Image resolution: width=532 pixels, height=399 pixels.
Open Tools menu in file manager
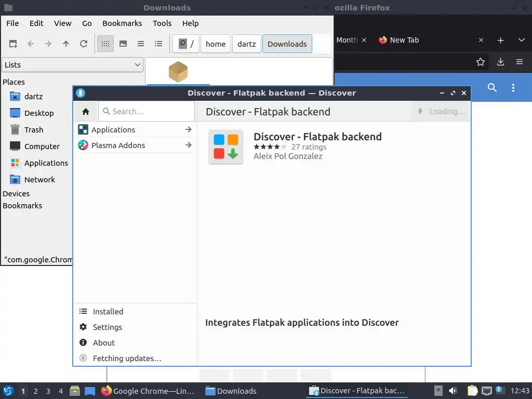click(x=162, y=23)
